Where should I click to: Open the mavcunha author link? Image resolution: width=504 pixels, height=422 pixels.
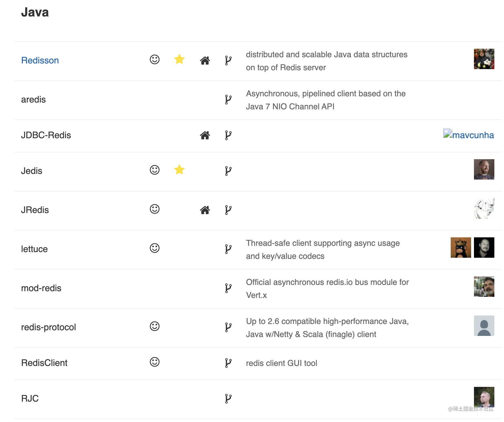(469, 135)
